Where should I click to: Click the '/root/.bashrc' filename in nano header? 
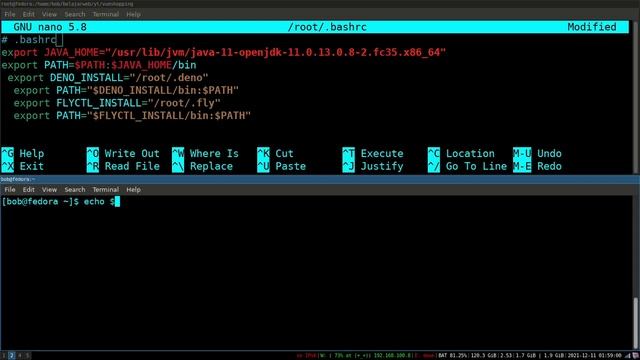[327, 27]
